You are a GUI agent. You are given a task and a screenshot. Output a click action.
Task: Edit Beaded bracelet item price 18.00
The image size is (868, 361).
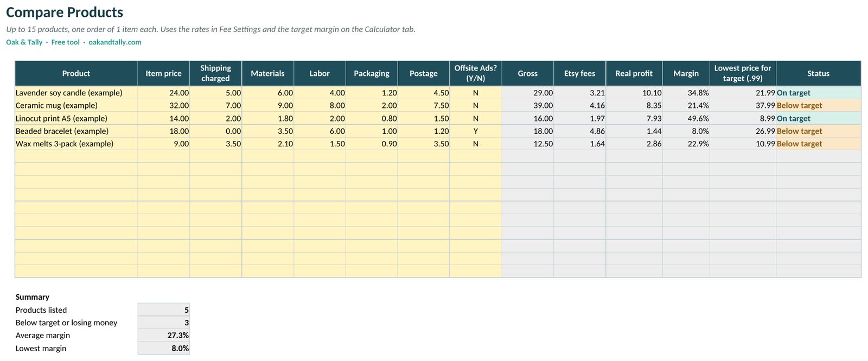pos(163,131)
